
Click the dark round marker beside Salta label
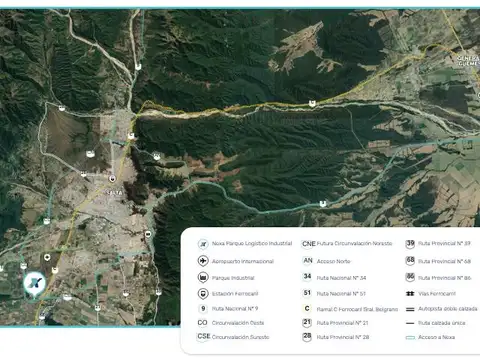tap(113, 179)
